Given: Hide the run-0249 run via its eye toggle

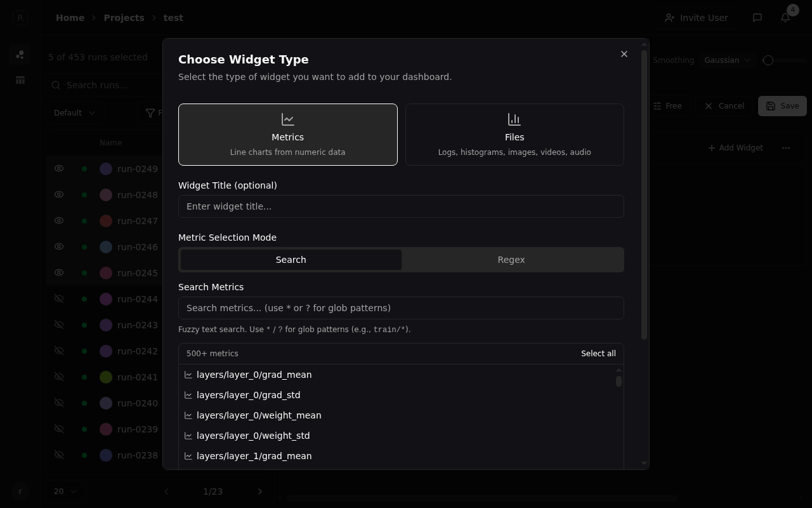Looking at the screenshot, I should 59,168.
